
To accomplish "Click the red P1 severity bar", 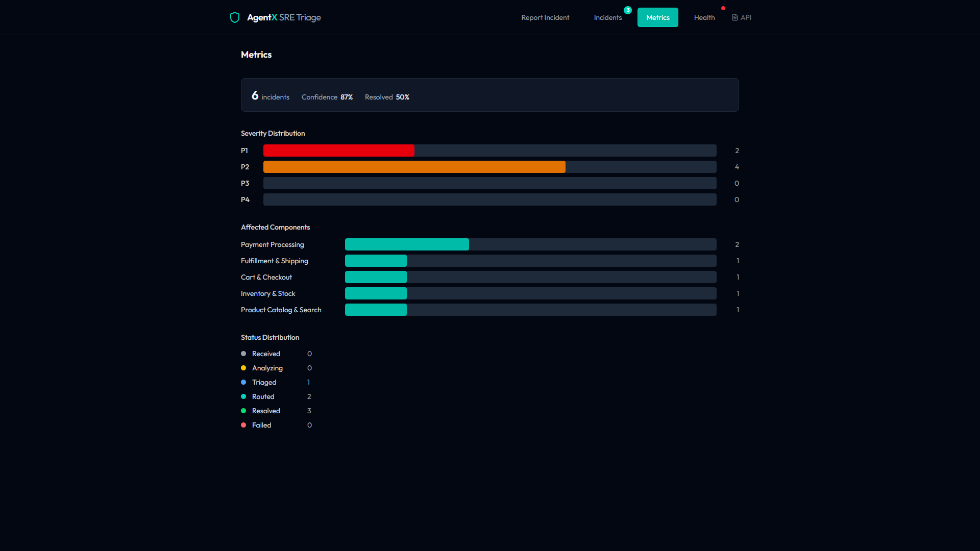I will pyautogui.click(x=338, y=151).
